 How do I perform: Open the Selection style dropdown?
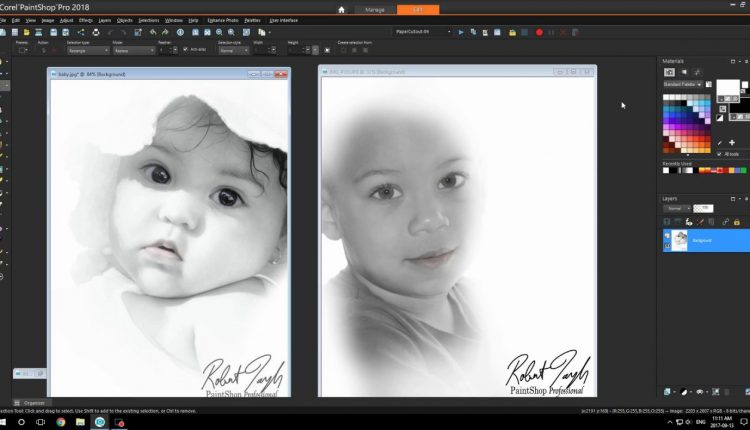tap(233, 50)
